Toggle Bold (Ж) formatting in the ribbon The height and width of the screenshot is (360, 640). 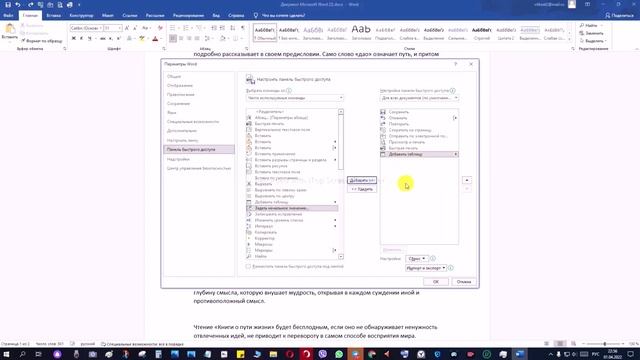click(x=74, y=38)
